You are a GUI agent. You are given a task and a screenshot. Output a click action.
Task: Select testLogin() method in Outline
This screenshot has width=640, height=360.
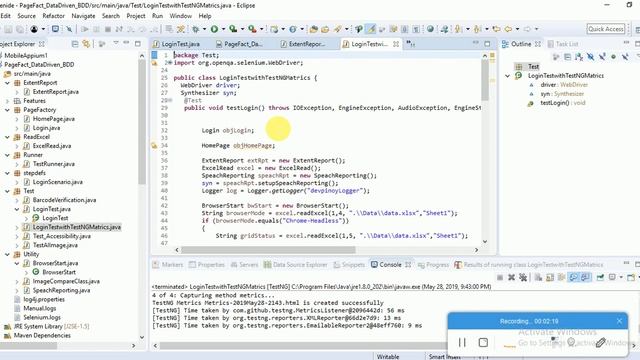tap(554, 103)
